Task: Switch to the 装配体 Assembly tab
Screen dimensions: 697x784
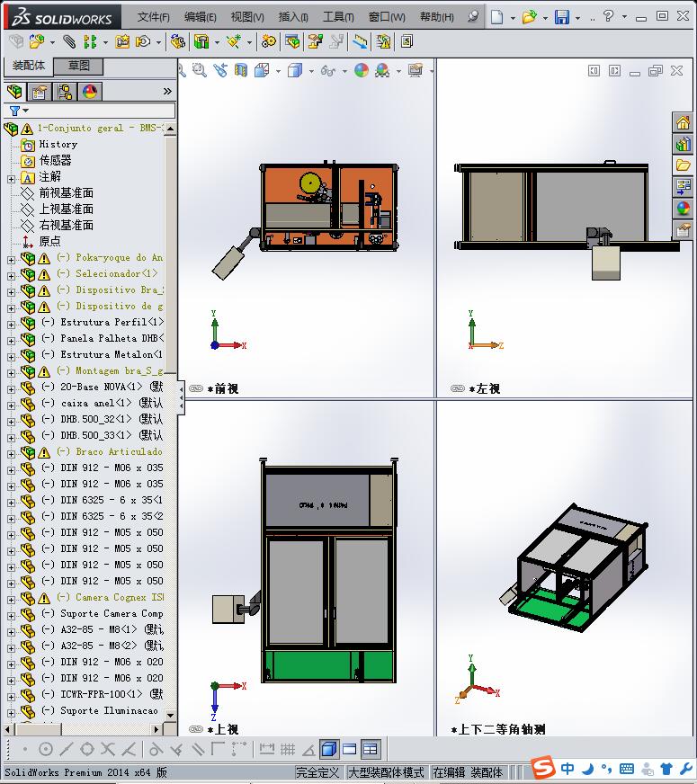Action: (29, 66)
